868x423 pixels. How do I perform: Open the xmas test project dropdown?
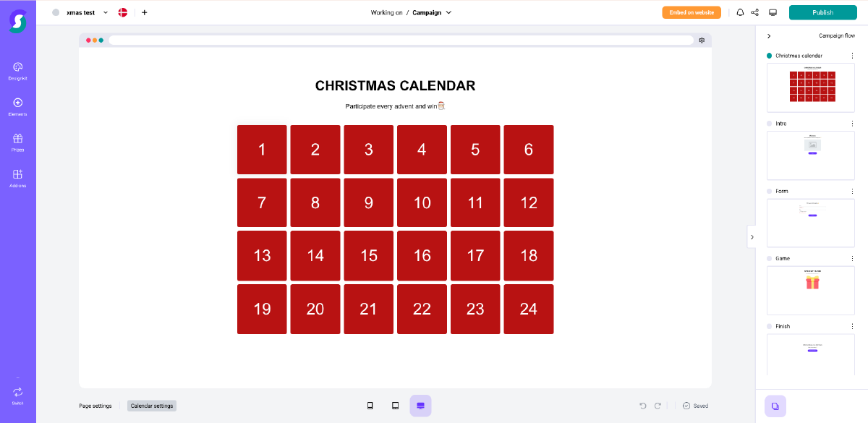point(106,12)
